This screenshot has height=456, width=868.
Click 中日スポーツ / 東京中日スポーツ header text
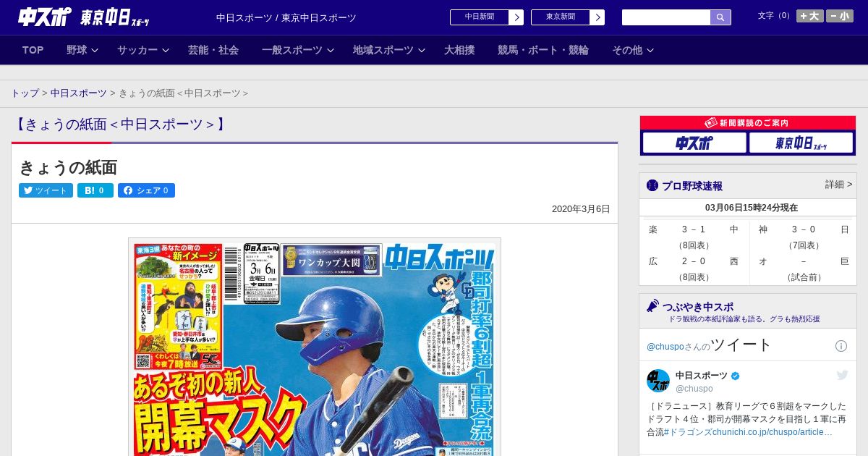click(x=286, y=18)
